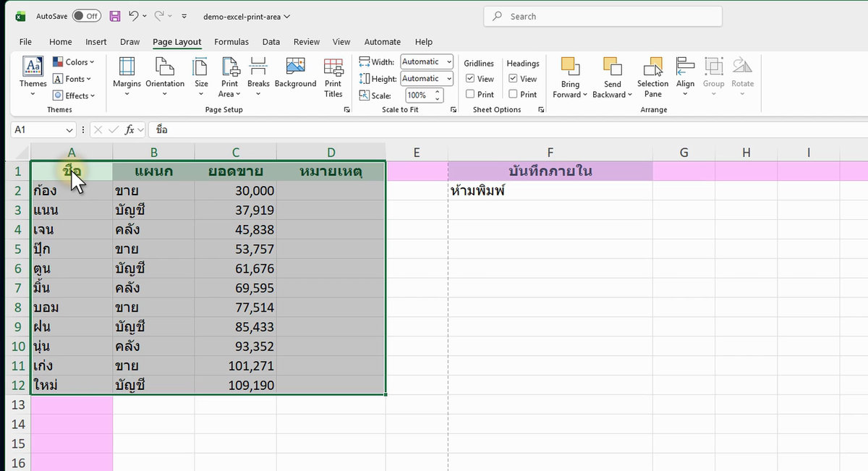Image resolution: width=868 pixels, height=471 pixels.
Task: Click the Save icon in title bar
Action: [x=115, y=16]
